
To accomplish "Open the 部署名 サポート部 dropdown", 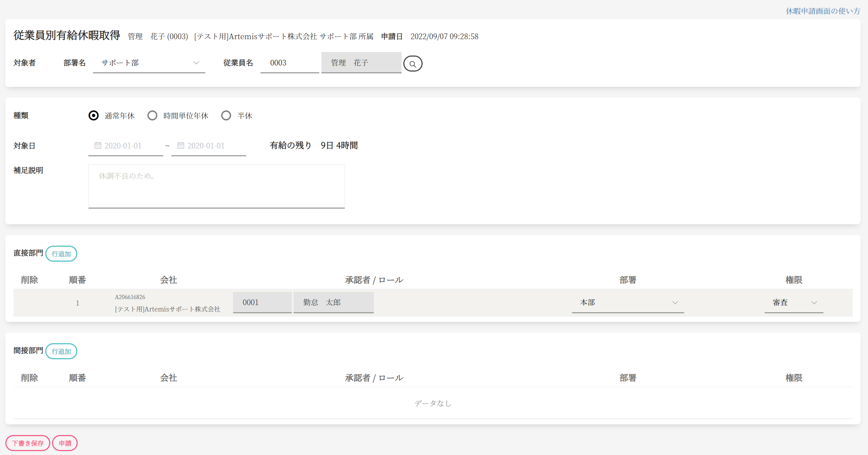I will (x=149, y=63).
